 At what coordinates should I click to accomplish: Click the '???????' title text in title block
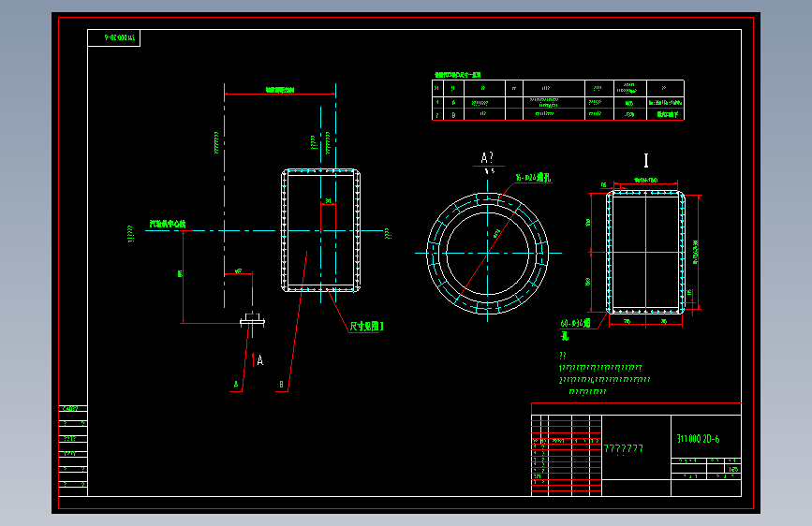click(624, 449)
